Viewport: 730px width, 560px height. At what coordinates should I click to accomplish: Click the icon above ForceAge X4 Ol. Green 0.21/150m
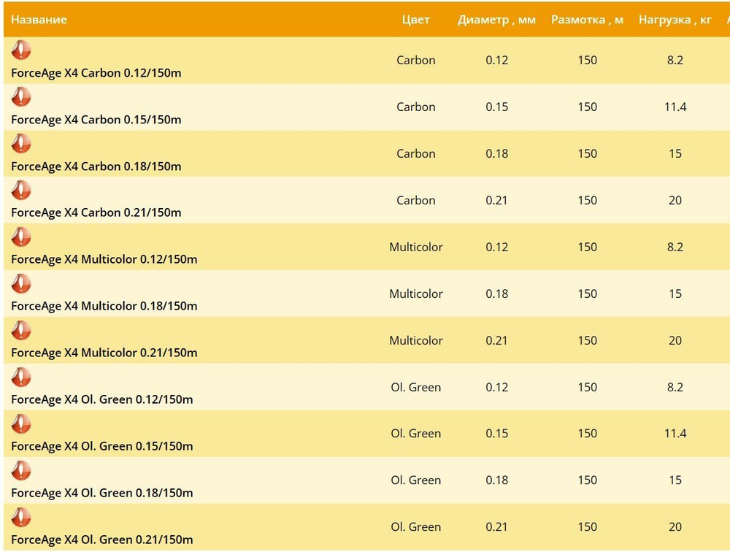point(21,518)
